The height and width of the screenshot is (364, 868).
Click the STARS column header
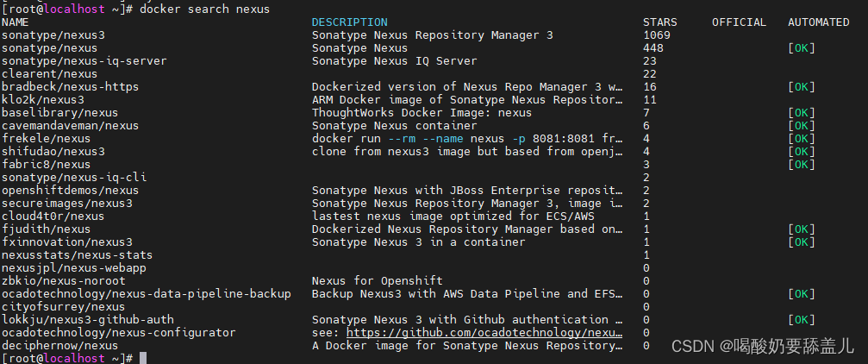click(659, 22)
